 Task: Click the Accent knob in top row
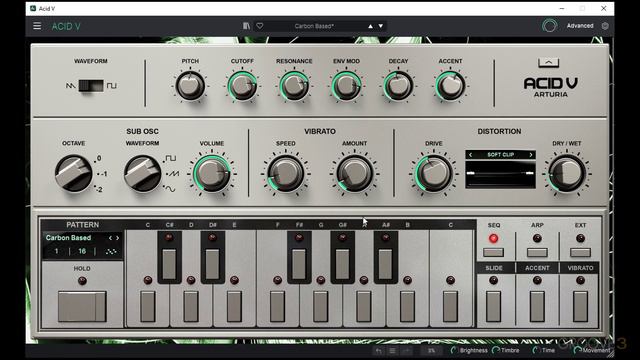pyautogui.click(x=450, y=86)
